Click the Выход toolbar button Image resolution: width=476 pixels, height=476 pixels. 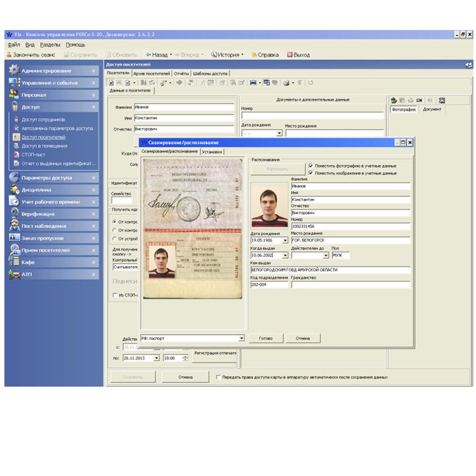299,54
